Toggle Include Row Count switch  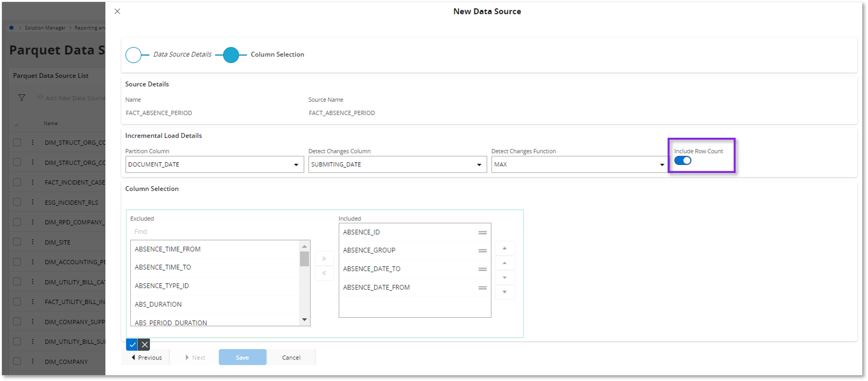(x=683, y=161)
